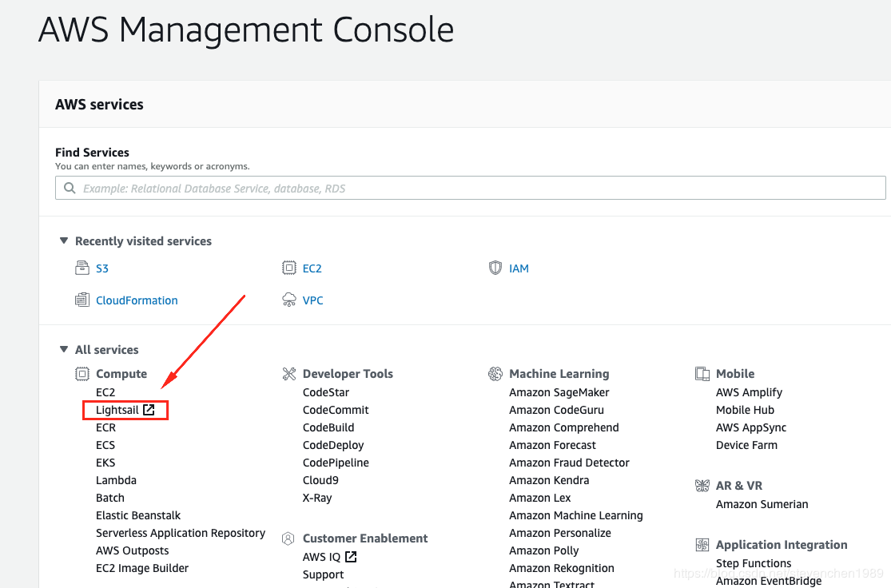Click the AR & VR section header

[738, 485]
